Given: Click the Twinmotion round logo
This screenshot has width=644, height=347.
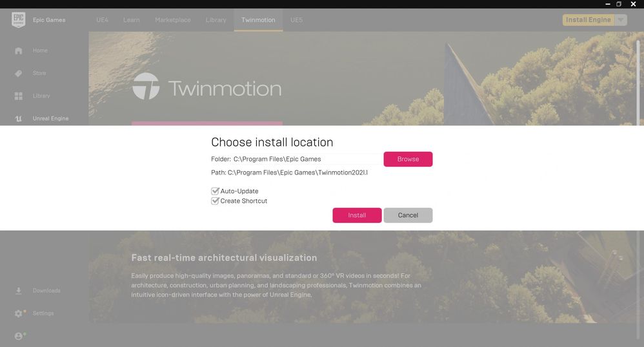Looking at the screenshot, I should [146, 87].
